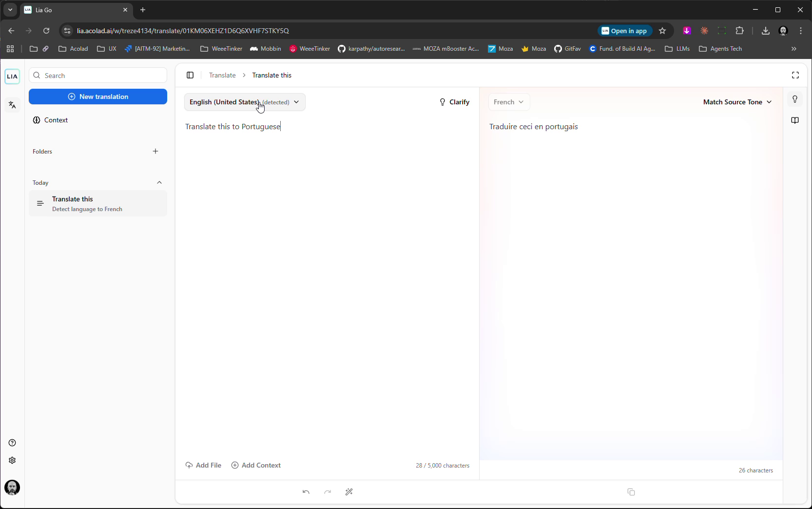Screen dimensions: 812x509
Task: Select the translate icon in left rail
Action: click(12, 105)
